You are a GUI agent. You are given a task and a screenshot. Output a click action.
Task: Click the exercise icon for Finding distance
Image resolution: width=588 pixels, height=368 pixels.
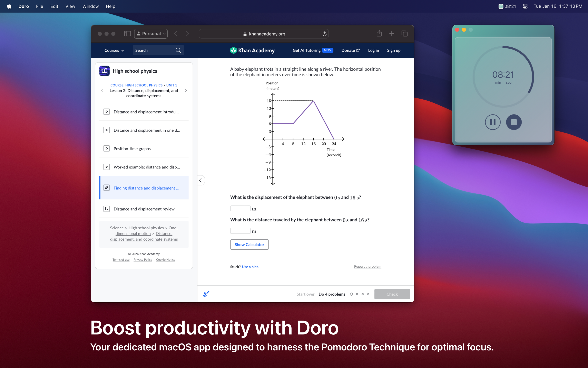tap(106, 188)
